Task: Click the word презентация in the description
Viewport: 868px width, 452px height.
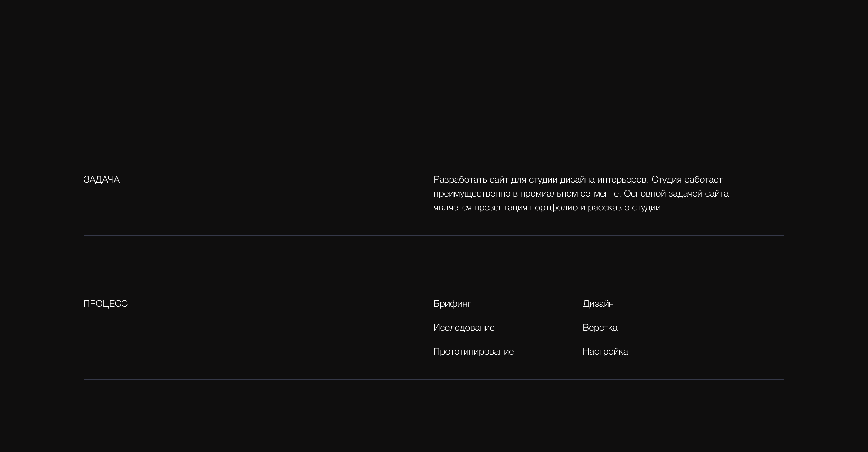Action: [x=500, y=207]
